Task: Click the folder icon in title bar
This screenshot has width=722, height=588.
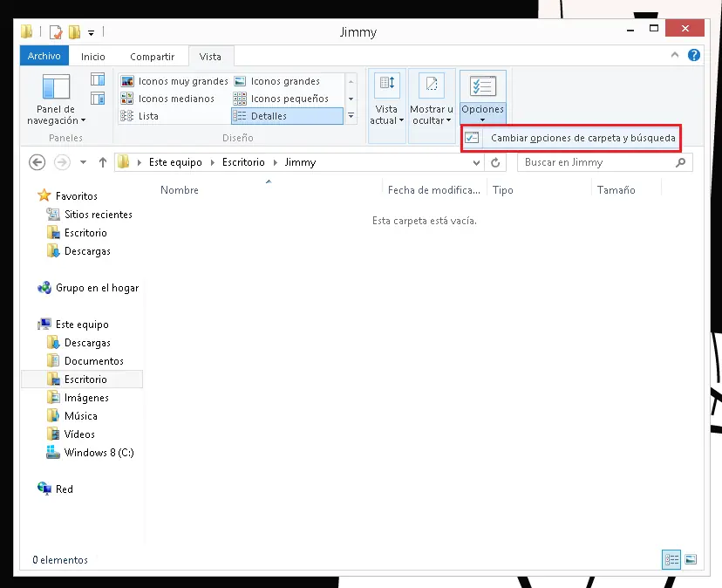Action: [27, 31]
